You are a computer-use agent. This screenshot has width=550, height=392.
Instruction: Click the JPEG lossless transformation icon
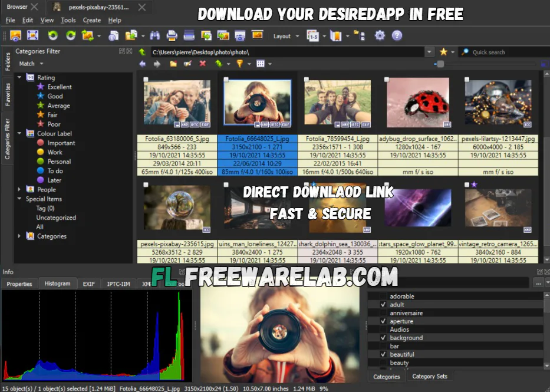88,35
